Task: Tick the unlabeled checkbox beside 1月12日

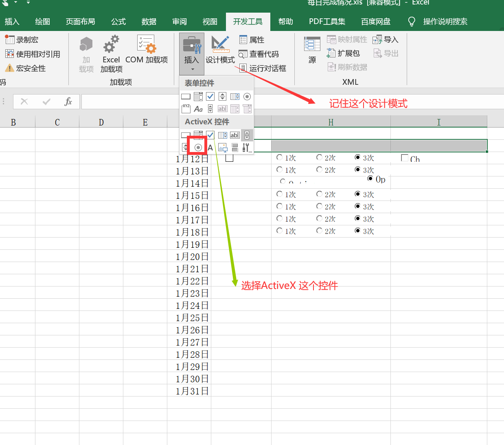Action: click(229, 158)
